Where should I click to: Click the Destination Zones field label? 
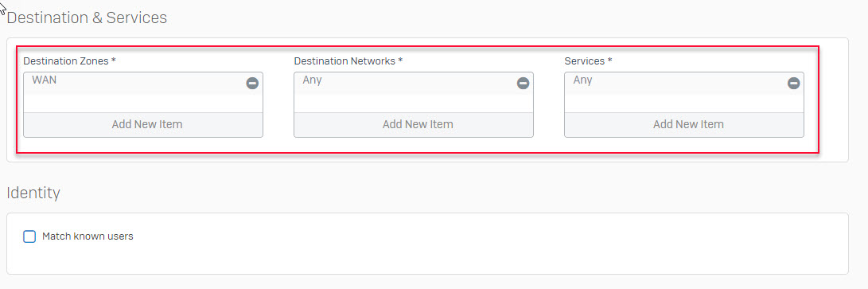[69, 61]
